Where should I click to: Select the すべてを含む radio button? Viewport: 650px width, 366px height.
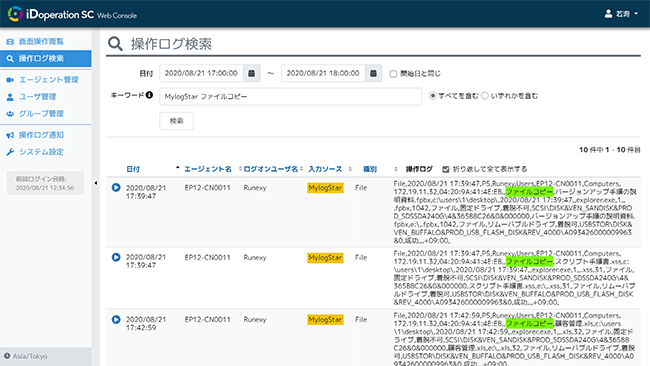[x=433, y=96]
